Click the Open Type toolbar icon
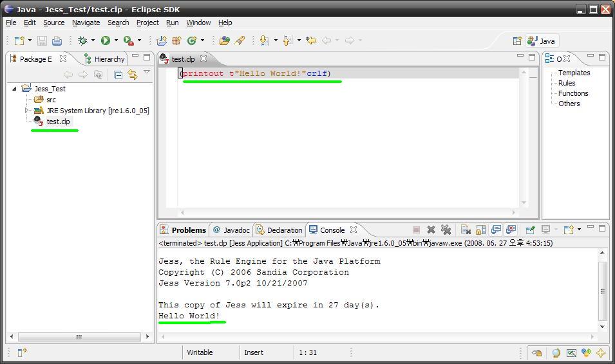This screenshot has height=364, width=615. (x=225, y=41)
